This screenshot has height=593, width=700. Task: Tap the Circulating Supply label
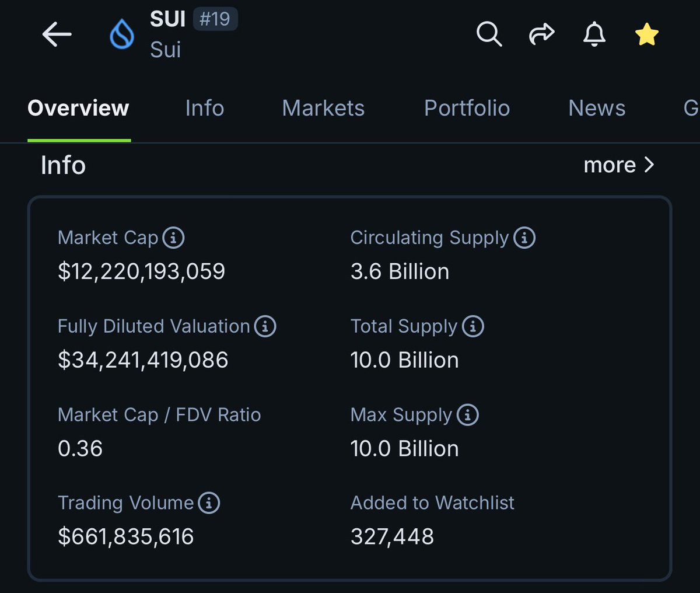click(x=430, y=238)
